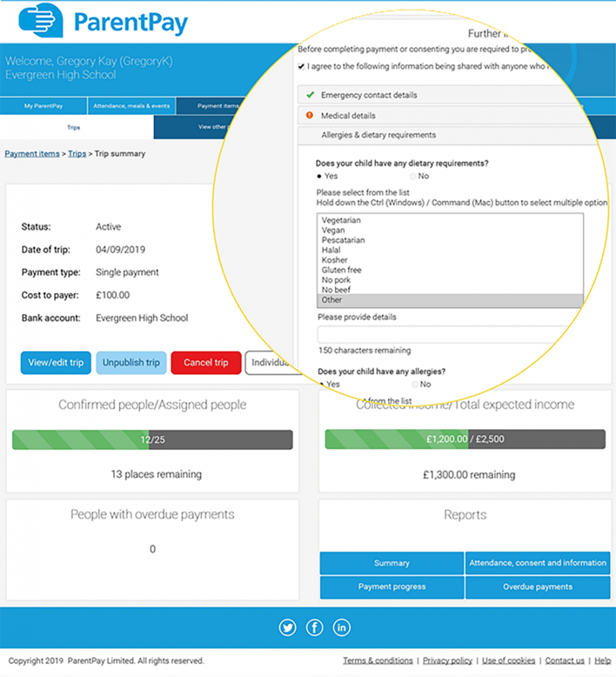The image size is (616, 677).
Task: Click the red Cancel trip button
Action: point(206,363)
